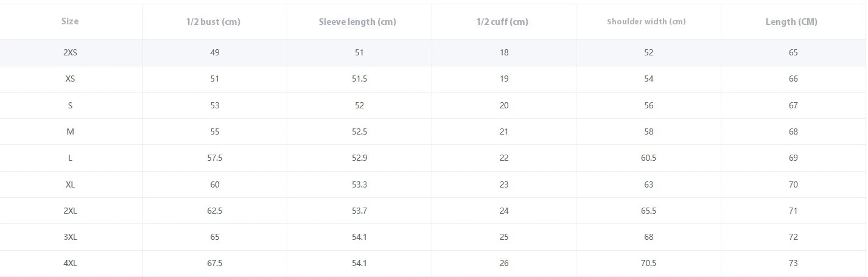Click the Length (CM) column header

tap(791, 22)
